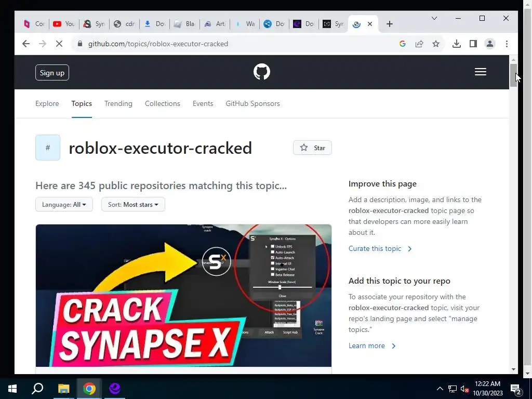
Task: Switch to the 'Wa' tab
Action: (245, 24)
